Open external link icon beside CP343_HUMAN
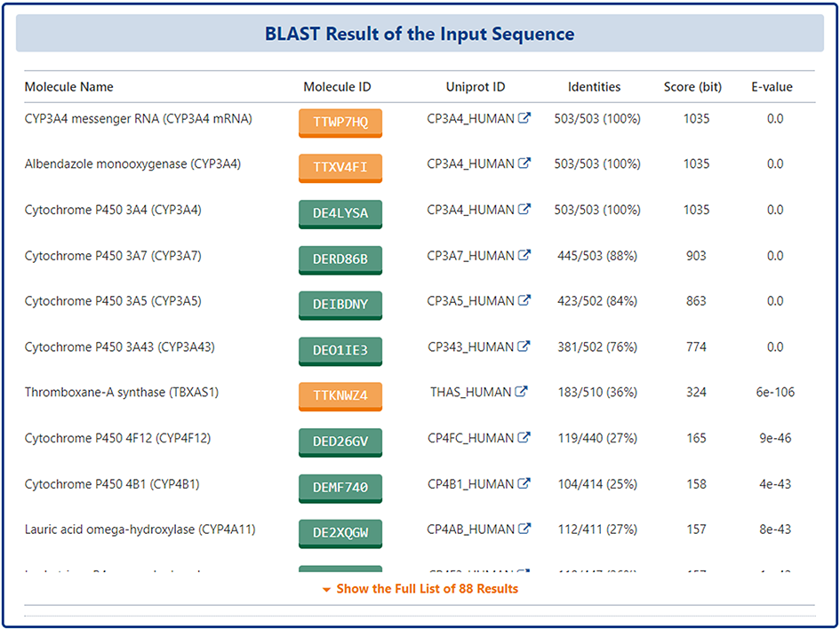This screenshot has width=840, height=629. (x=524, y=346)
